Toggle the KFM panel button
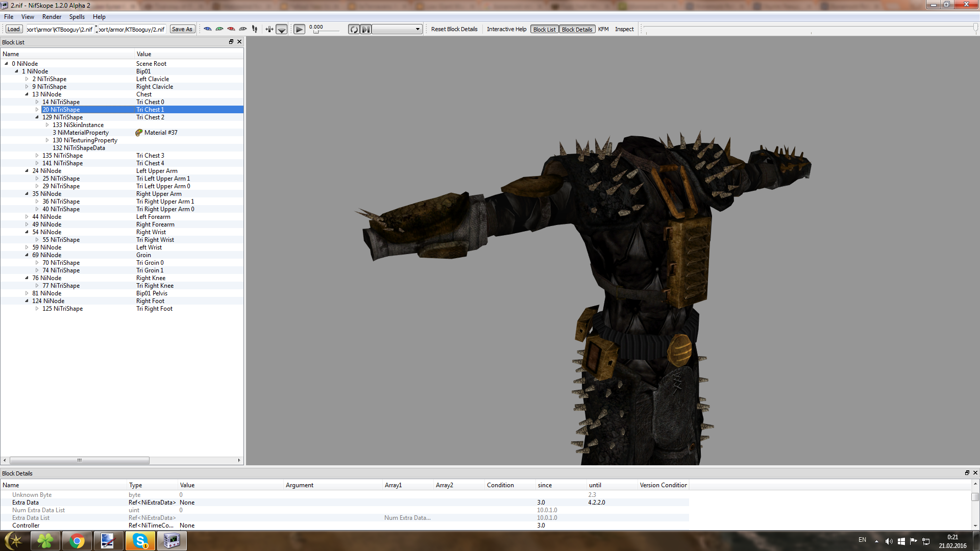 pyautogui.click(x=603, y=29)
